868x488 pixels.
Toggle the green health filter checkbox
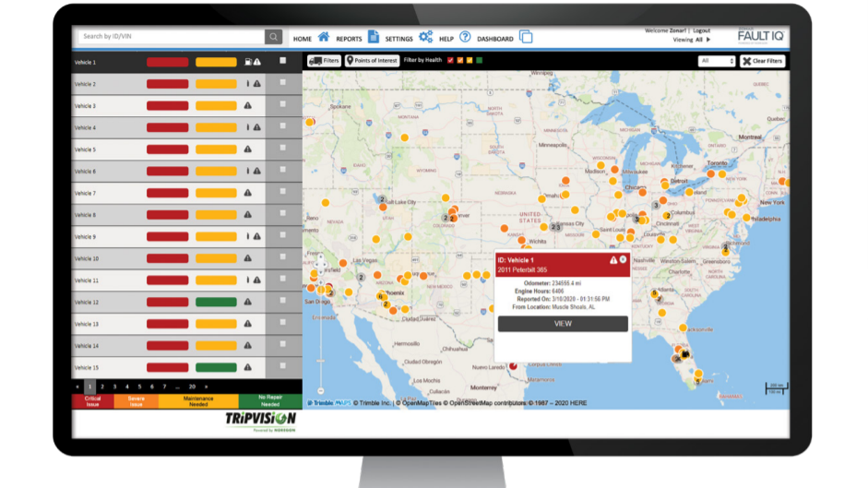pos(480,61)
